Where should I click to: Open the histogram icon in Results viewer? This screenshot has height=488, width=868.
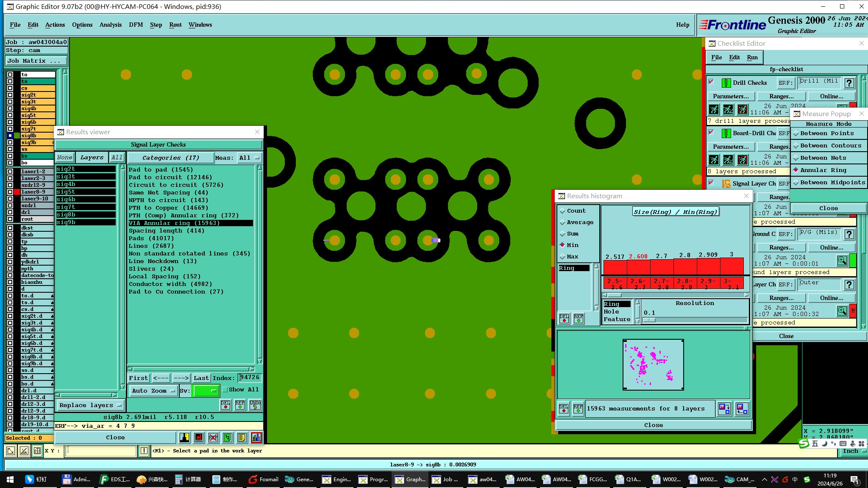[256, 438]
